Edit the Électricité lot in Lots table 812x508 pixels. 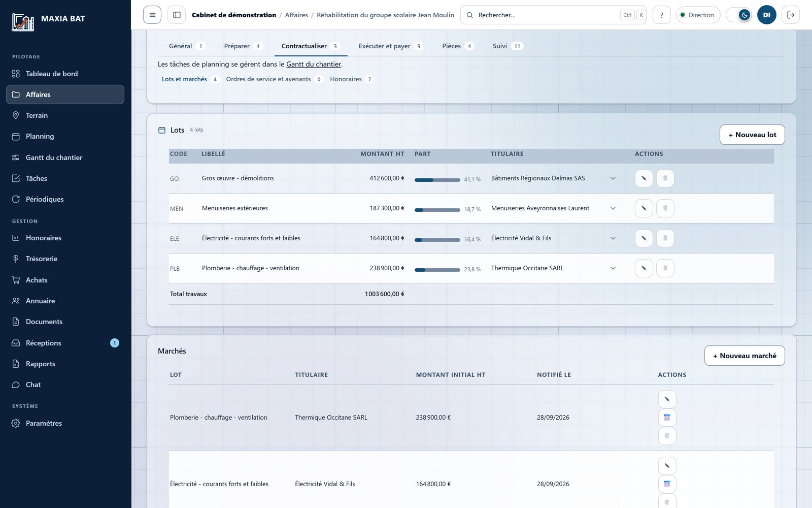(x=644, y=238)
